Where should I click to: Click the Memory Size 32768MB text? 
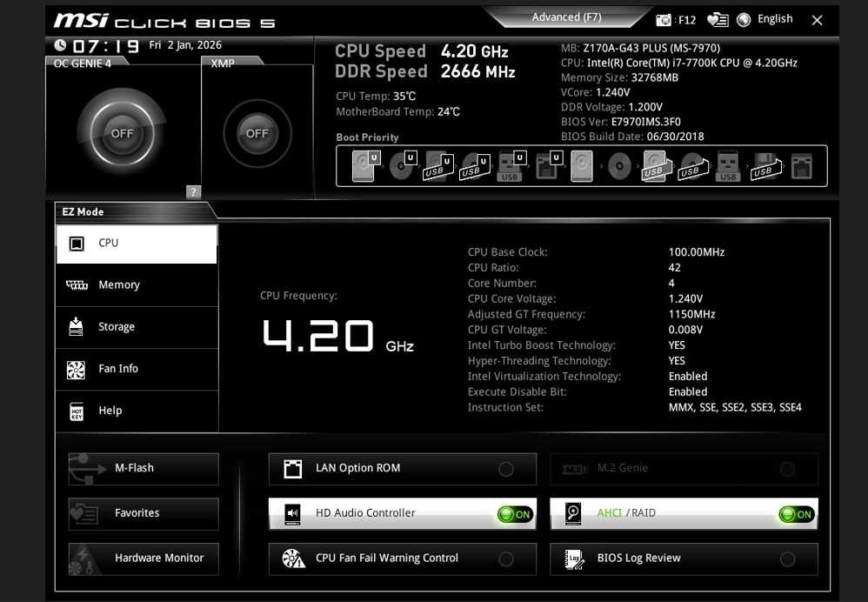pyautogui.click(x=619, y=77)
